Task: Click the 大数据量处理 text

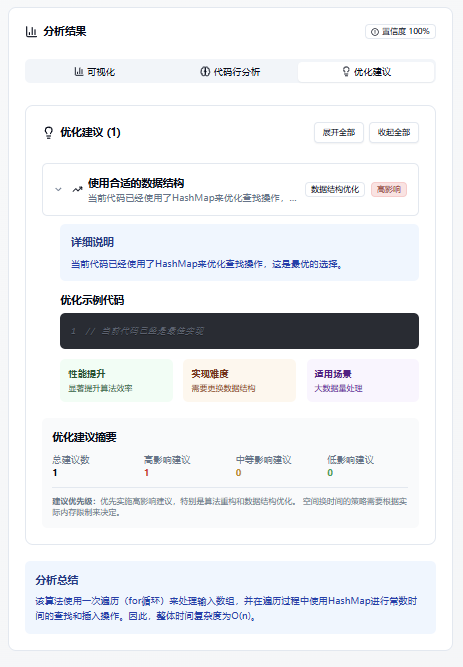Action: coord(339,388)
